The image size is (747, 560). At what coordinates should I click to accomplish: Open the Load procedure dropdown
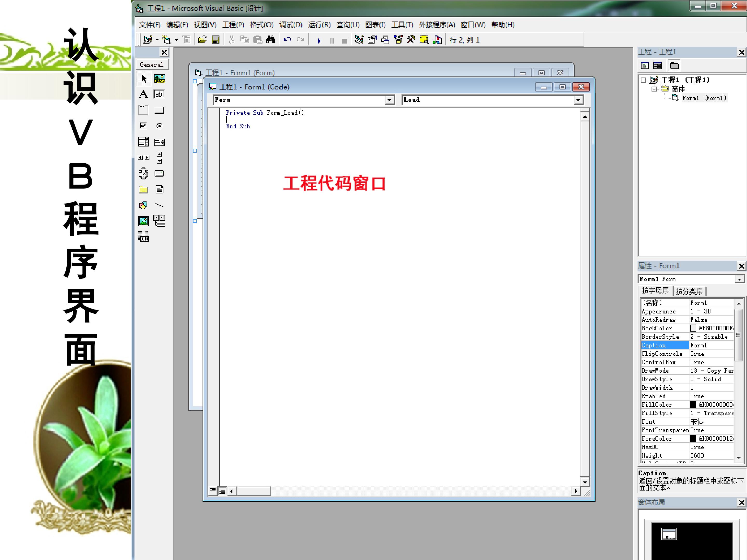click(x=578, y=100)
